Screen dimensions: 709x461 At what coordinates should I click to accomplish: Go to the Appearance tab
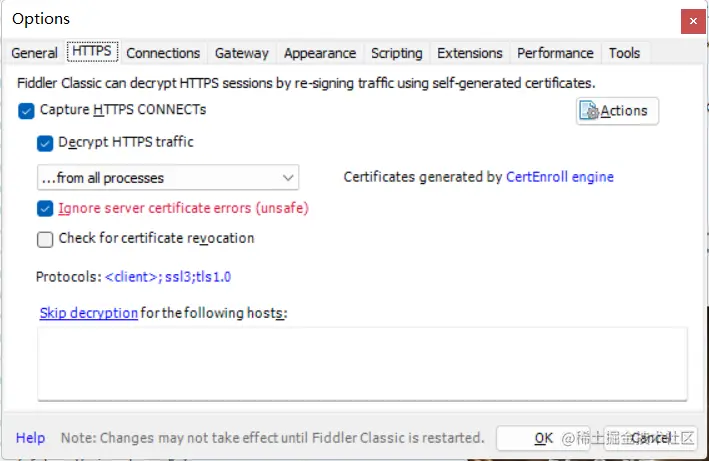pyautogui.click(x=320, y=53)
